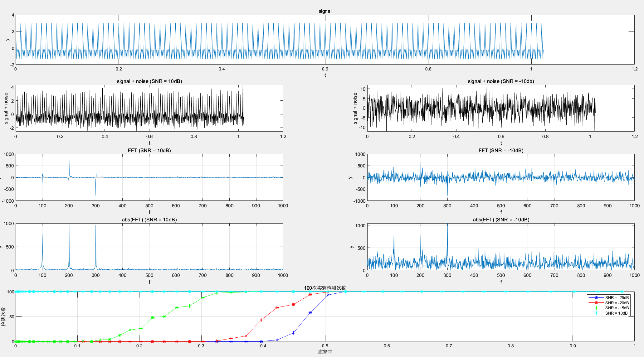Click the "y" axis label of the top signal plot
The width and height of the screenshot is (644, 357).
[7, 39]
